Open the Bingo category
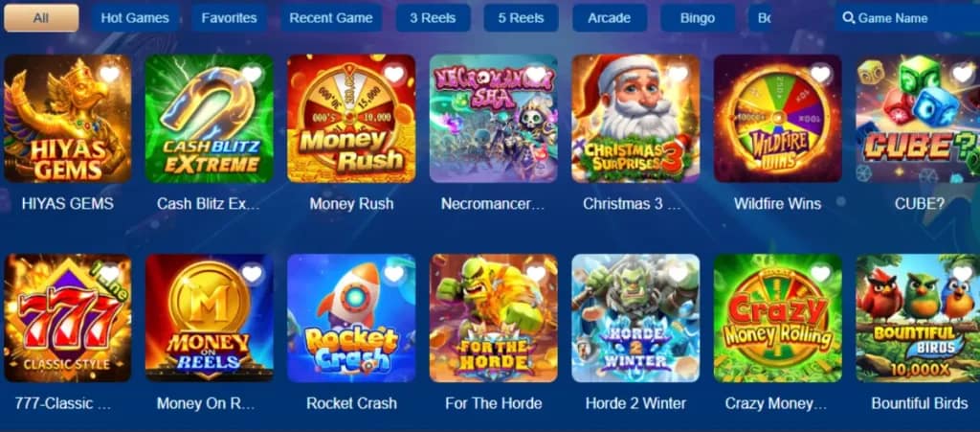 tap(698, 18)
